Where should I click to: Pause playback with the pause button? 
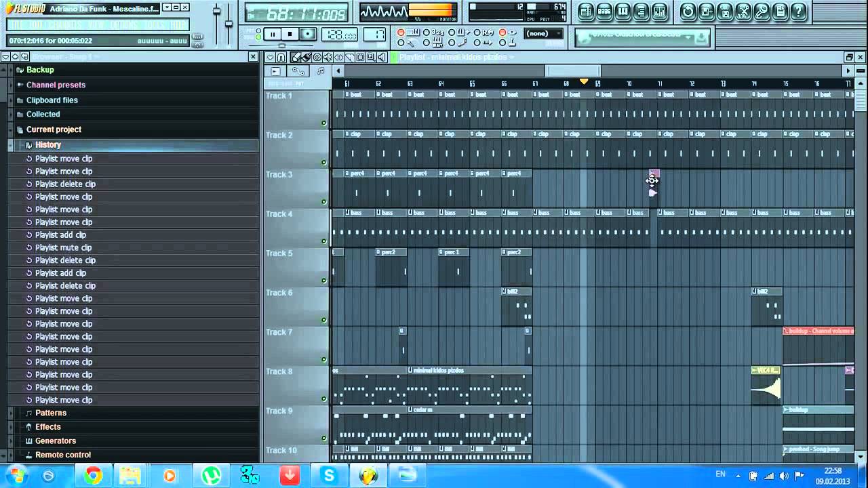(273, 34)
